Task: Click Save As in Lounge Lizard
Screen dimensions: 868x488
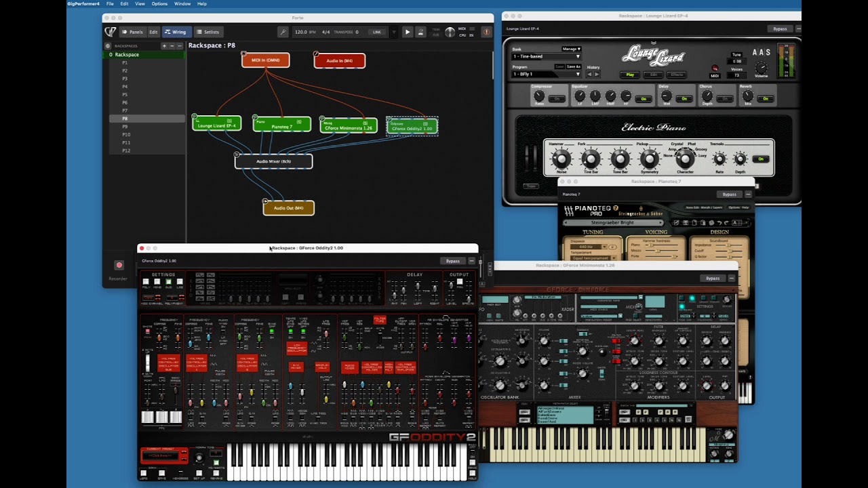Action: point(574,66)
